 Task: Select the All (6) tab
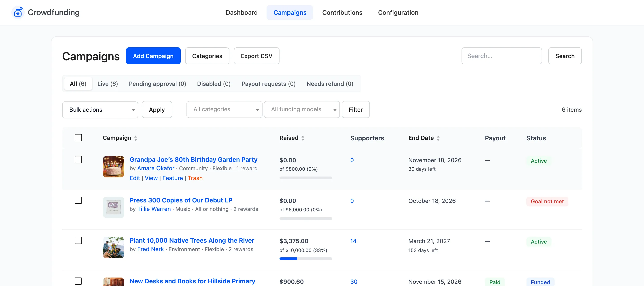[78, 84]
